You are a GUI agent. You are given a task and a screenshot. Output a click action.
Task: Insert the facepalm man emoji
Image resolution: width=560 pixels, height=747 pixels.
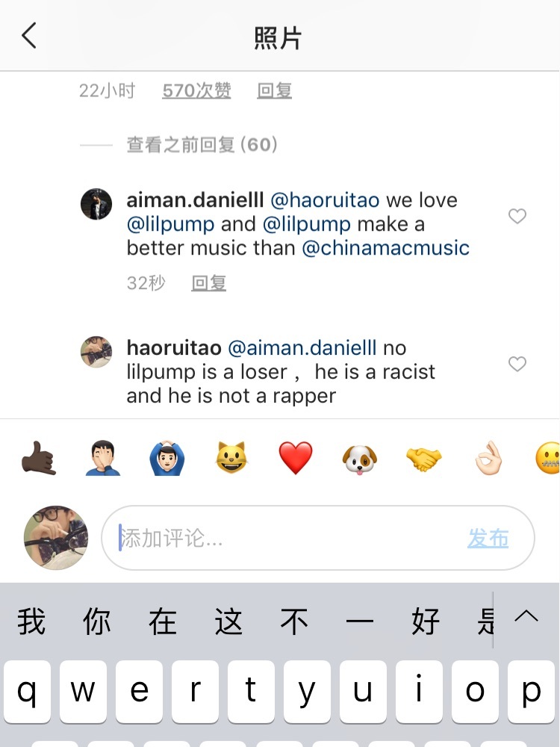click(x=103, y=459)
